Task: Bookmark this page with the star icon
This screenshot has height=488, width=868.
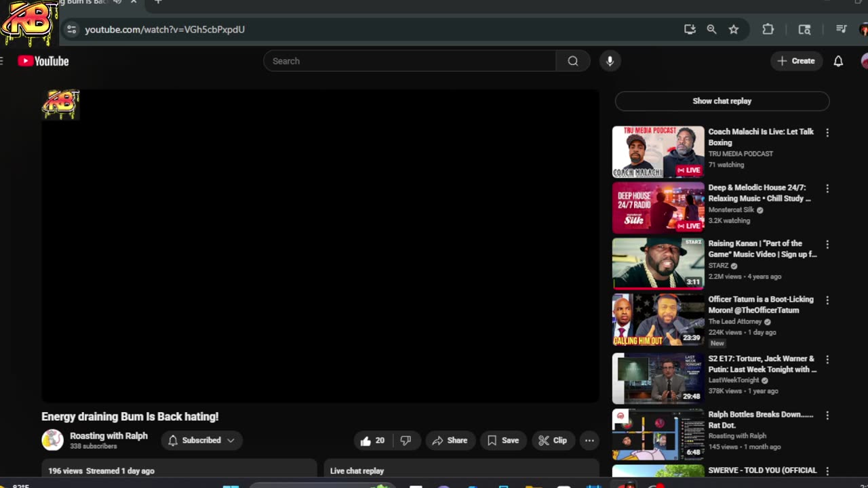Action: 733,29
